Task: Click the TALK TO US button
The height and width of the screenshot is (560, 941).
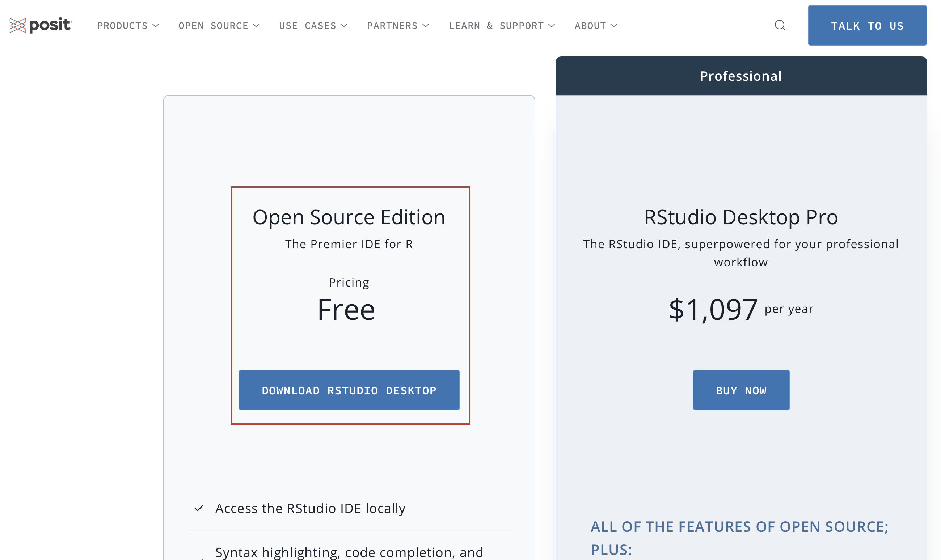Action: [x=867, y=25]
